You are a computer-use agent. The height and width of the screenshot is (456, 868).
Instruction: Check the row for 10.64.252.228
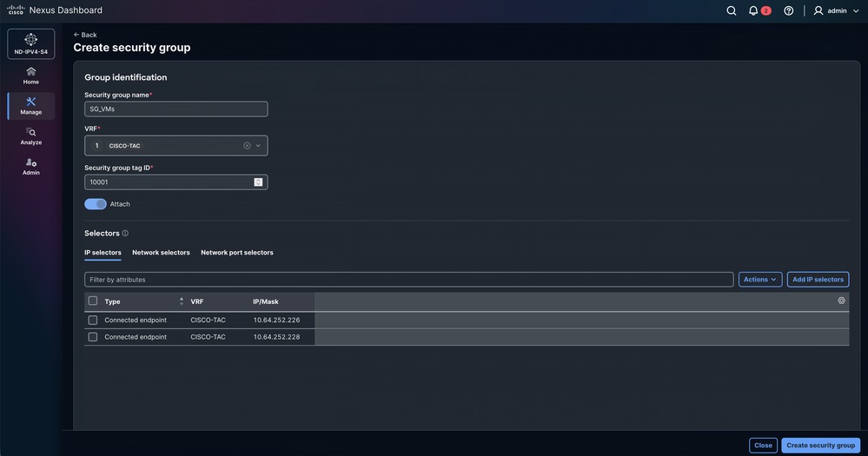93,337
